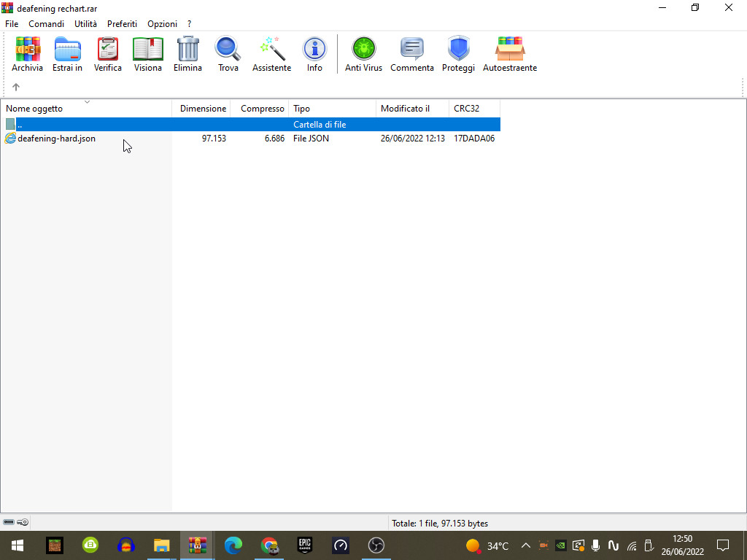Viewport: 747px width, 560px height.
Task: Add an archive comment with Commenta
Action: (412, 54)
